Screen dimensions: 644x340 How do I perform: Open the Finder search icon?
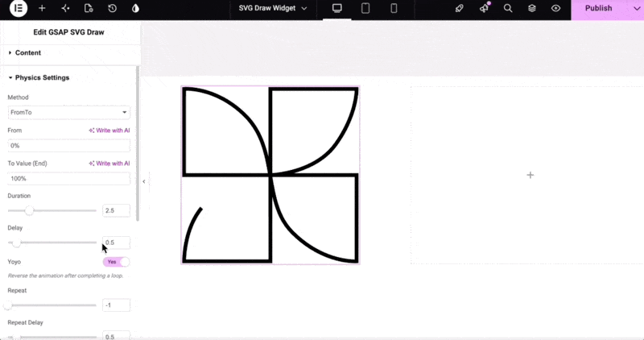(508, 8)
